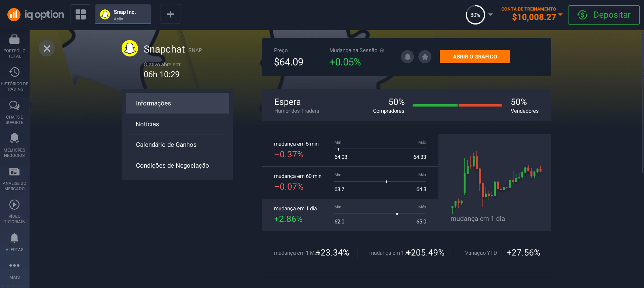Click the Depositar button

tap(604, 15)
